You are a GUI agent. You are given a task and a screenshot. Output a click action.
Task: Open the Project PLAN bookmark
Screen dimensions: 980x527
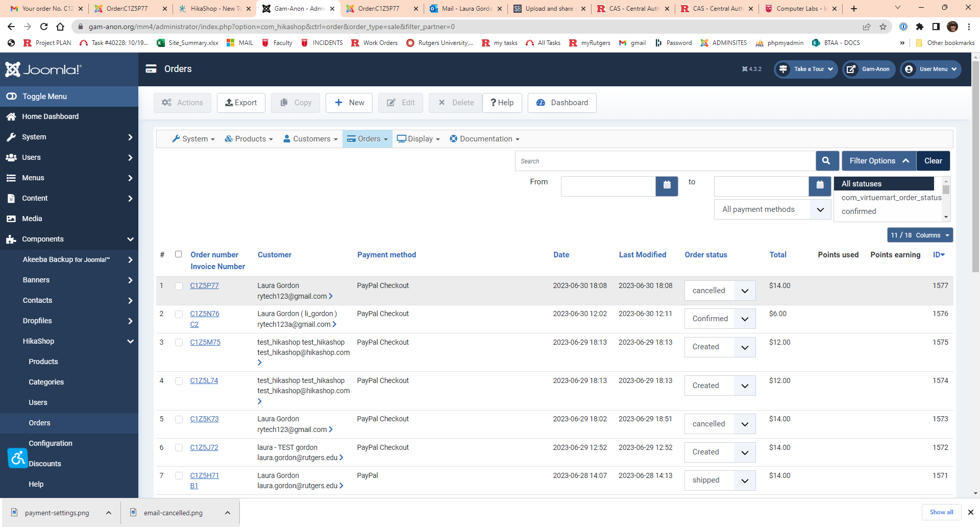tap(47, 43)
